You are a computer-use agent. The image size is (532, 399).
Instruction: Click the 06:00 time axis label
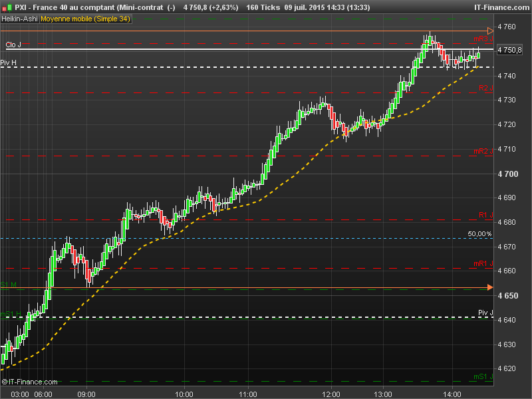point(43,394)
